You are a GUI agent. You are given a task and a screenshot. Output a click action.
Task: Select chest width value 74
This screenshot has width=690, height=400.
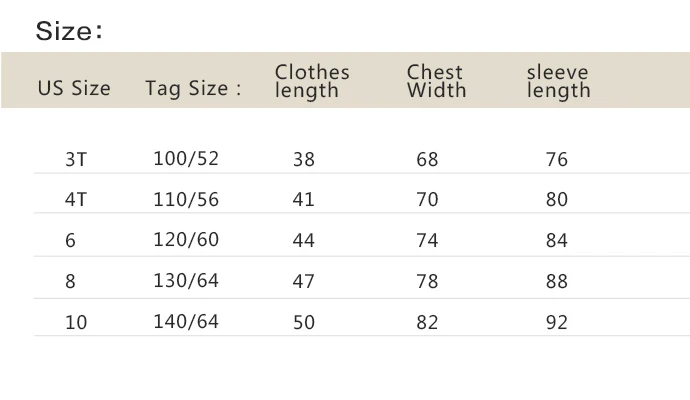pos(427,240)
